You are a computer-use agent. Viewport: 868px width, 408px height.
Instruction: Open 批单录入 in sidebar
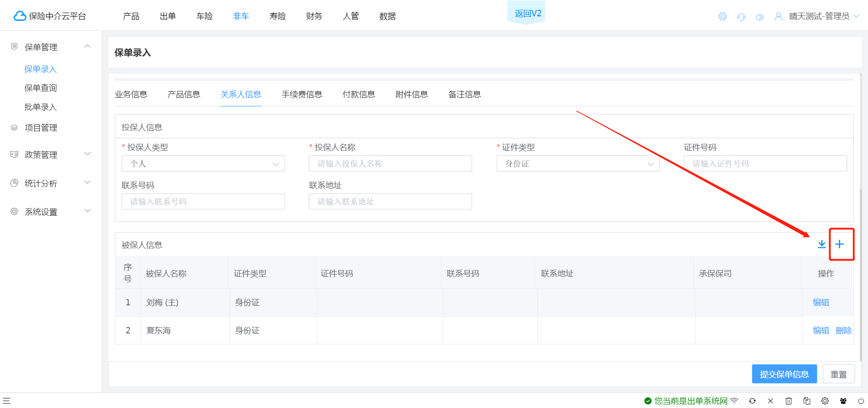[41, 107]
